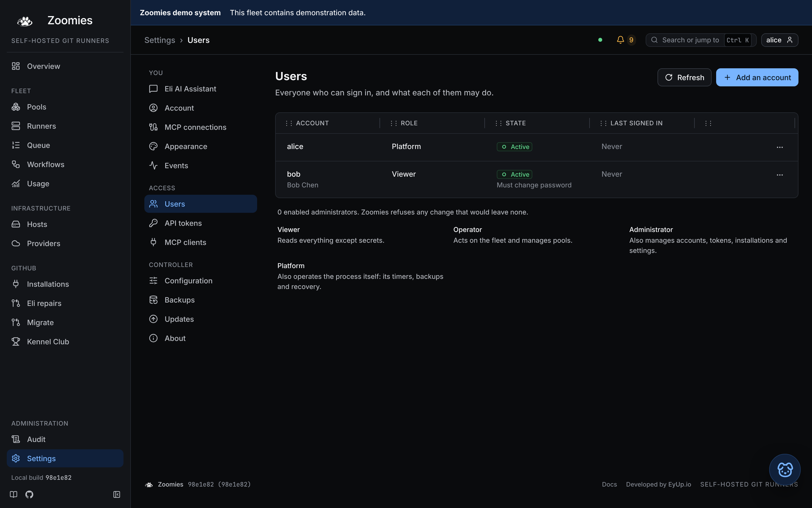Go to Overview in the sidebar

tap(65, 66)
